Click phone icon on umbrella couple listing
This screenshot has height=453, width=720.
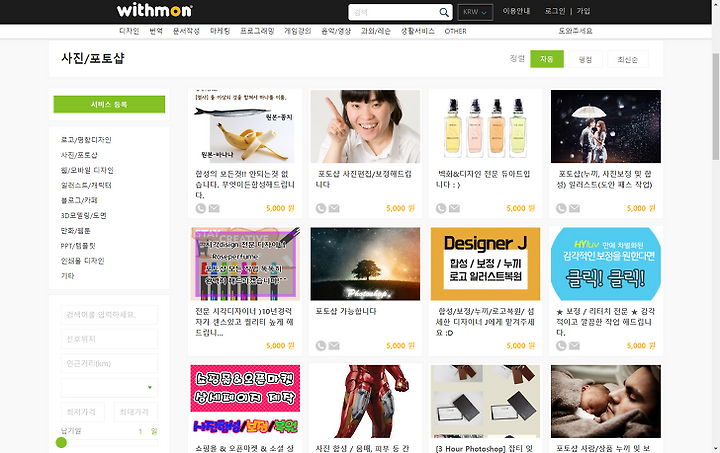click(561, 208)
